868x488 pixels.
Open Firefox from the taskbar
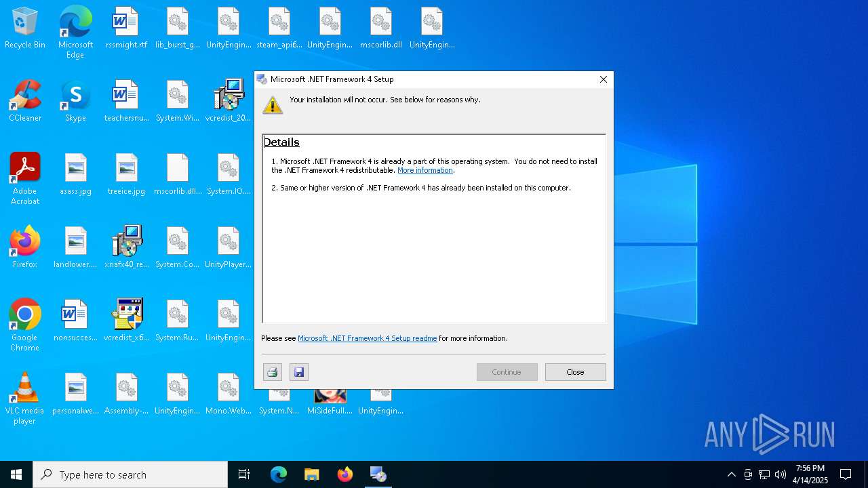point(344,474)
